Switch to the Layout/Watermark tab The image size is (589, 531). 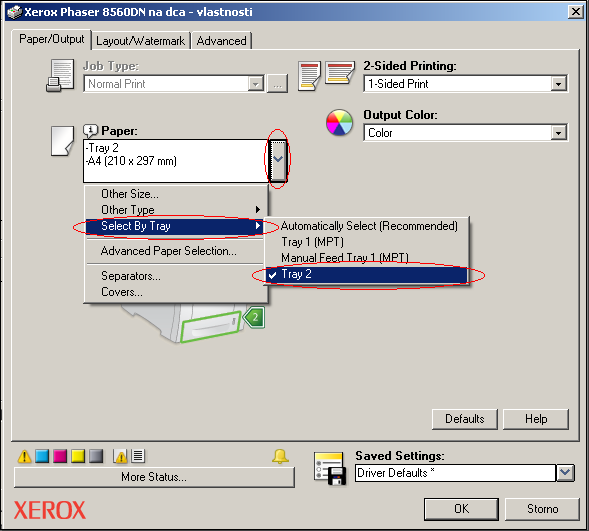point(140,41)
